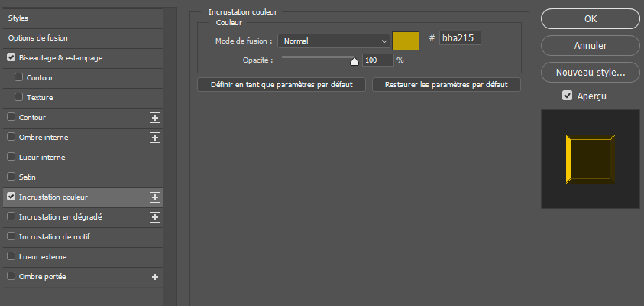This screenshot has height=306, width=644.
Task: Enable the Satin effect checkbox
Action: [x=11, y=177]
